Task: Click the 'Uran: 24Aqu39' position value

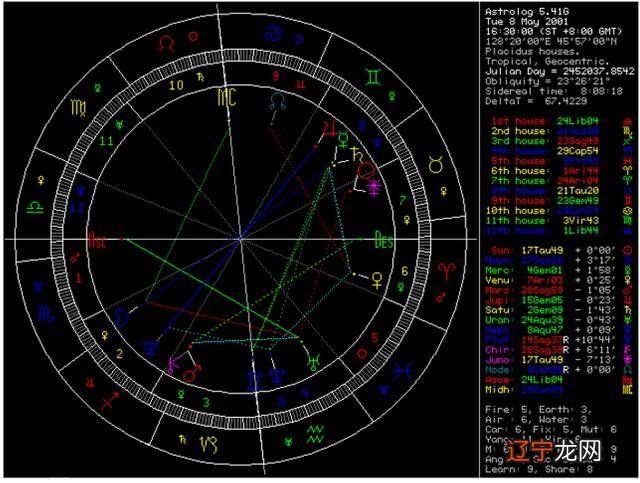Action: pos(542,320)
